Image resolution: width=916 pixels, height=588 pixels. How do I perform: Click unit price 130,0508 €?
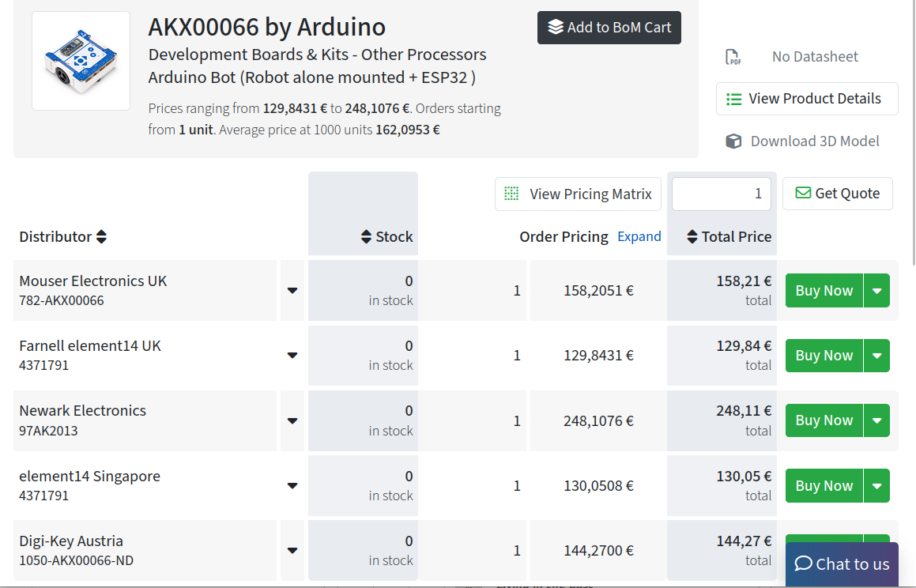pos(598,485)
